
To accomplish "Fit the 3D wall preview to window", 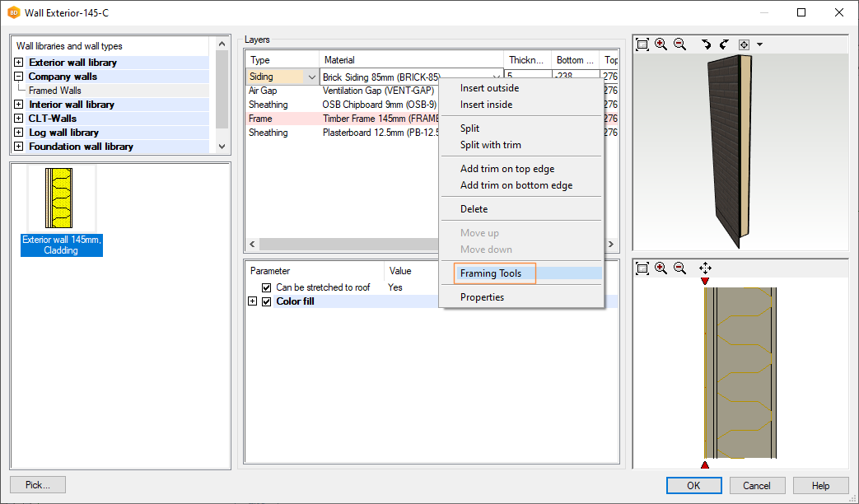I will (642, 44).
